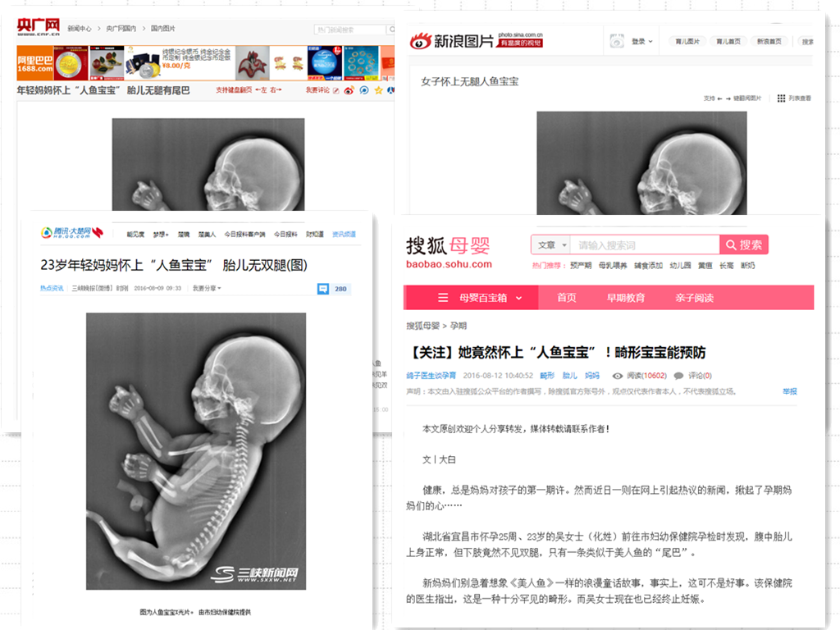
Task: Open the 新浪图片 logo
Action: pyautogui.click(x=477, y=41)
